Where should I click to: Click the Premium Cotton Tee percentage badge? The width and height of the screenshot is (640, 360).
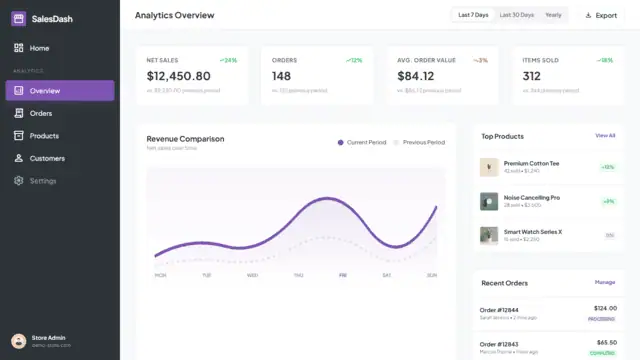click(x=608, y=167)
